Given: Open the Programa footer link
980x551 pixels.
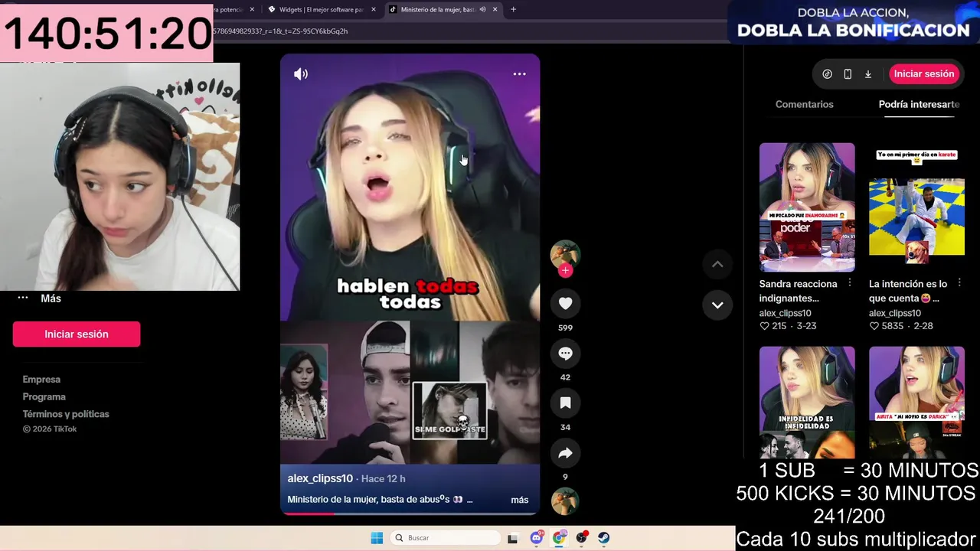Looking at the screenshot, I should [x=44, y=396].
